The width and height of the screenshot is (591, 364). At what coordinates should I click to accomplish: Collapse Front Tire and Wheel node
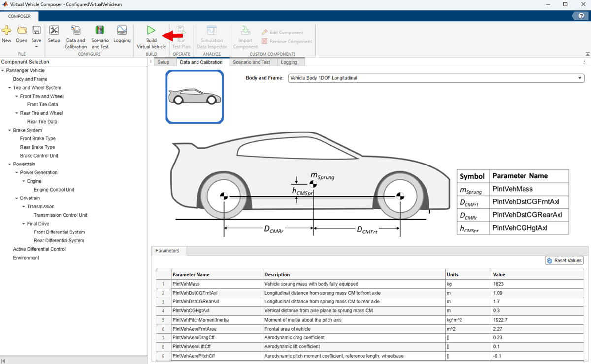click(x=17, y=96)
